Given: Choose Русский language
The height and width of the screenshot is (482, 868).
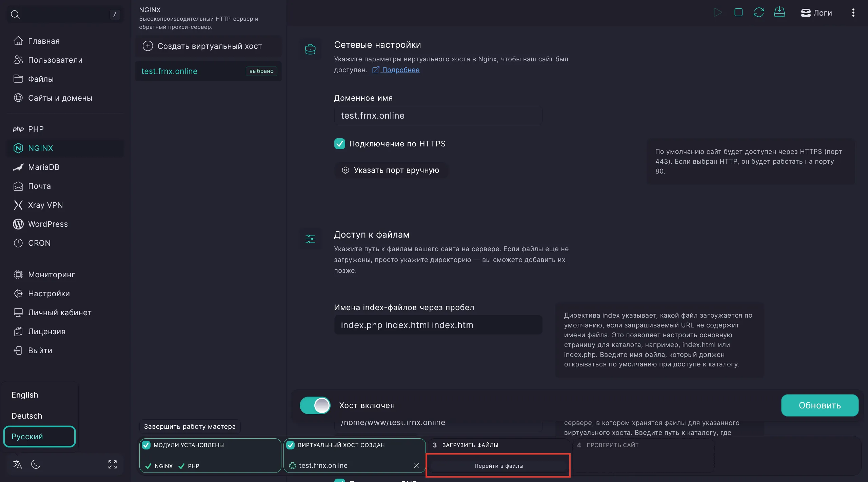Looking at the screenshot, I should pos(39,437).
